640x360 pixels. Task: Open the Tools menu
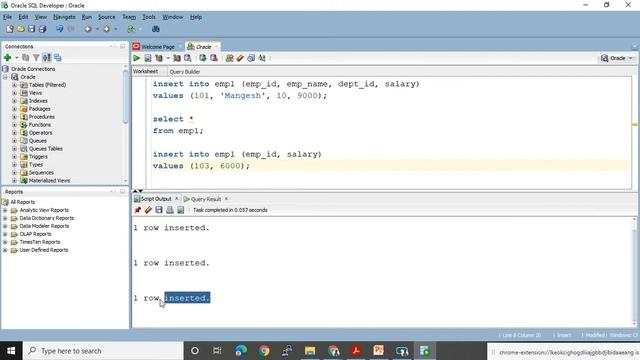(149, 17)
